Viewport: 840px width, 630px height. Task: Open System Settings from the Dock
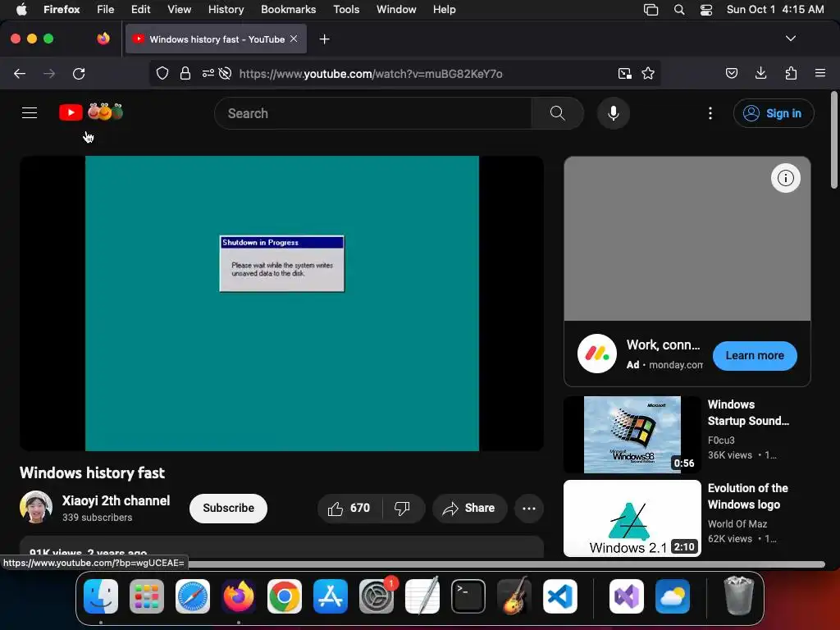(376, 596)
